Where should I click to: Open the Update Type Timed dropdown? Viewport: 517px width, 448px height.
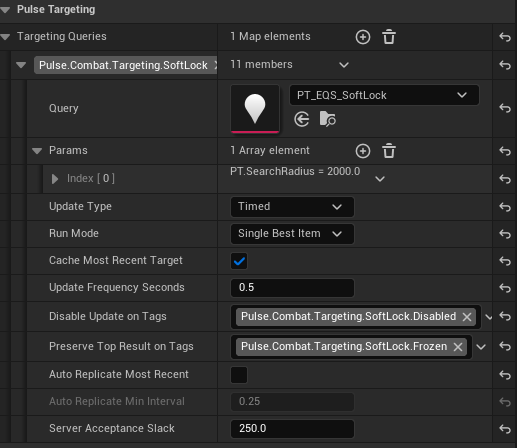click(292, 207)
